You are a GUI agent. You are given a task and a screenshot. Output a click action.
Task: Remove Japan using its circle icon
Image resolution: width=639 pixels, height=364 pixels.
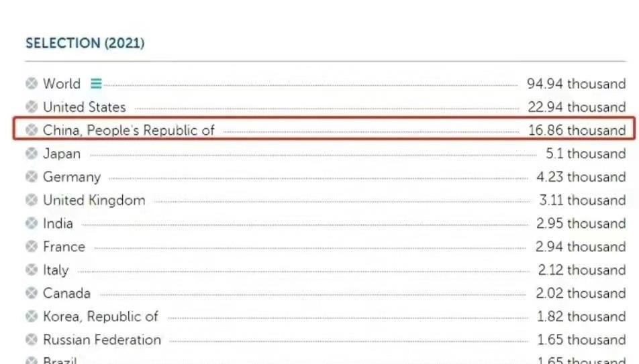32,154
